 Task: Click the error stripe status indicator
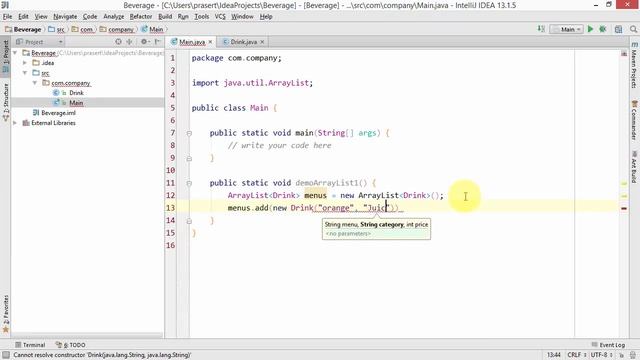pos(624,53)
